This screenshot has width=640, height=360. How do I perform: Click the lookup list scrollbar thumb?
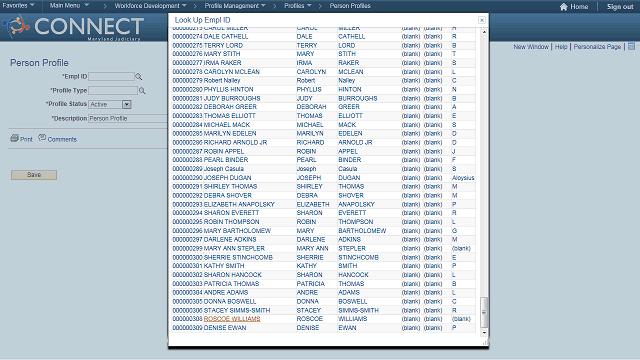(x=484, y=312)
